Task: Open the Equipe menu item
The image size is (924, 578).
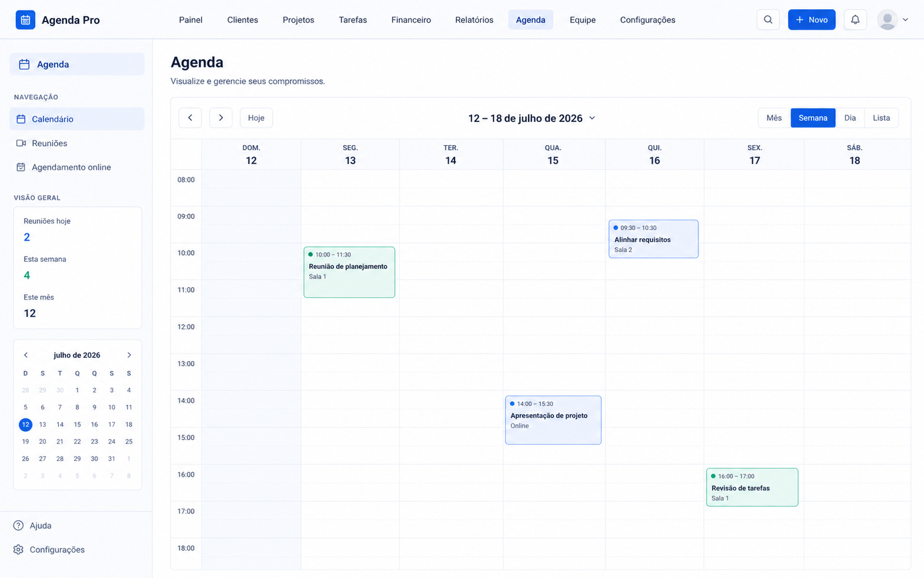Action: point(583,20)
